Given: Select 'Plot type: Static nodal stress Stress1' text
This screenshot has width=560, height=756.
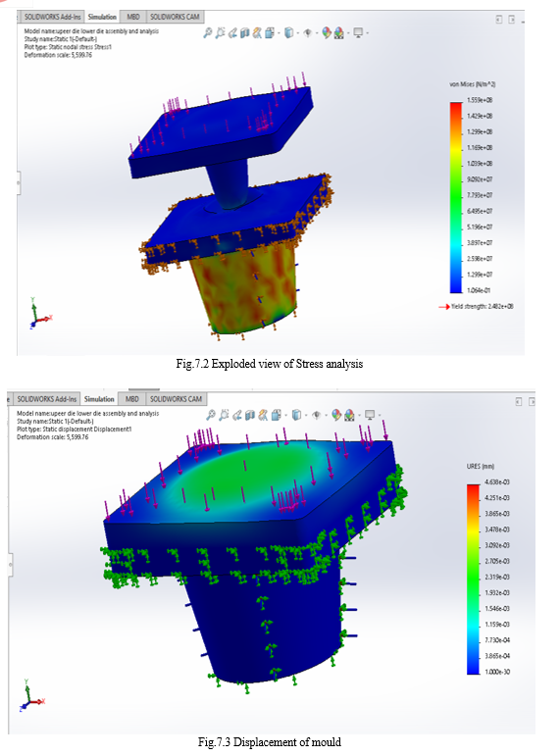Looking at the screenshot, I should [x=68, y=47].
